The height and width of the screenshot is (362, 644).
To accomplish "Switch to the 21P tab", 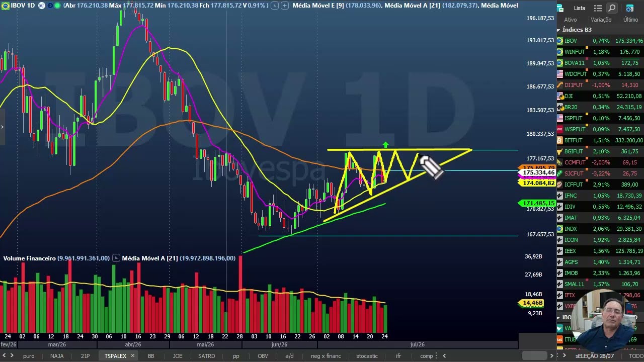I will pyautogui.click(x=86, y=356).
